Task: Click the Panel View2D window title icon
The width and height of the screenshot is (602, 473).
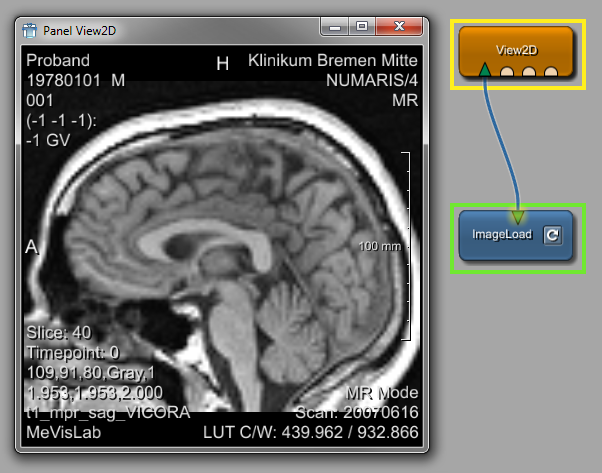Action: coord(29,30)
